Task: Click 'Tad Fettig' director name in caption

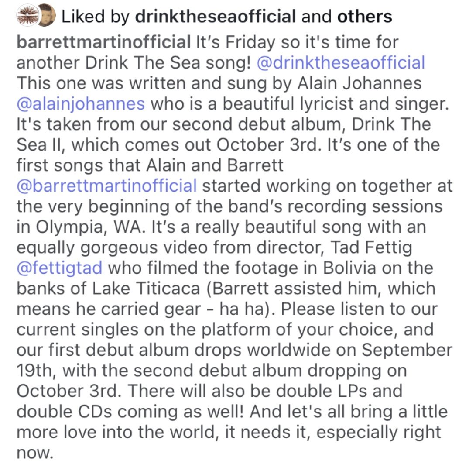Action: point(371,247)
